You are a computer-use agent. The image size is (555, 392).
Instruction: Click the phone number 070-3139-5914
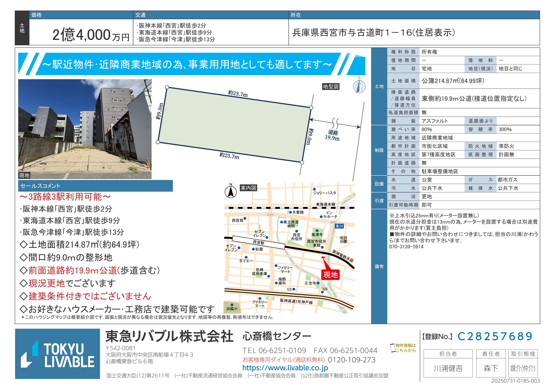[406, 247]
